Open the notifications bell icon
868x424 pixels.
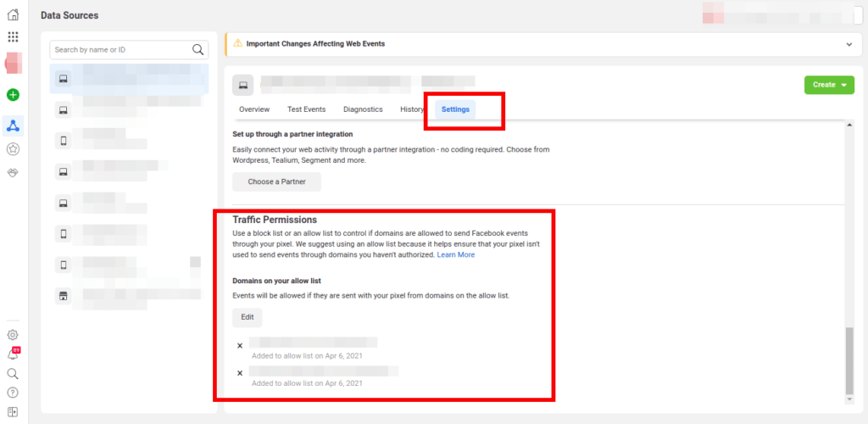(x=13, y=354)
